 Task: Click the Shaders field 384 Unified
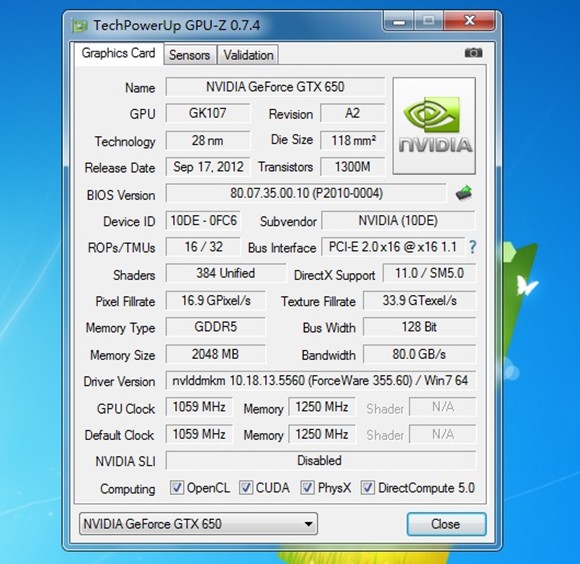click(226, 273)
